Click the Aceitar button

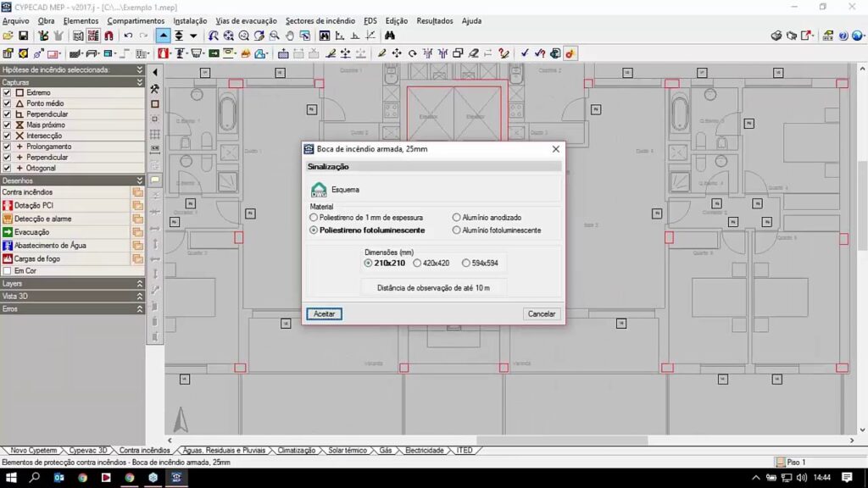[x=324, y=313]
